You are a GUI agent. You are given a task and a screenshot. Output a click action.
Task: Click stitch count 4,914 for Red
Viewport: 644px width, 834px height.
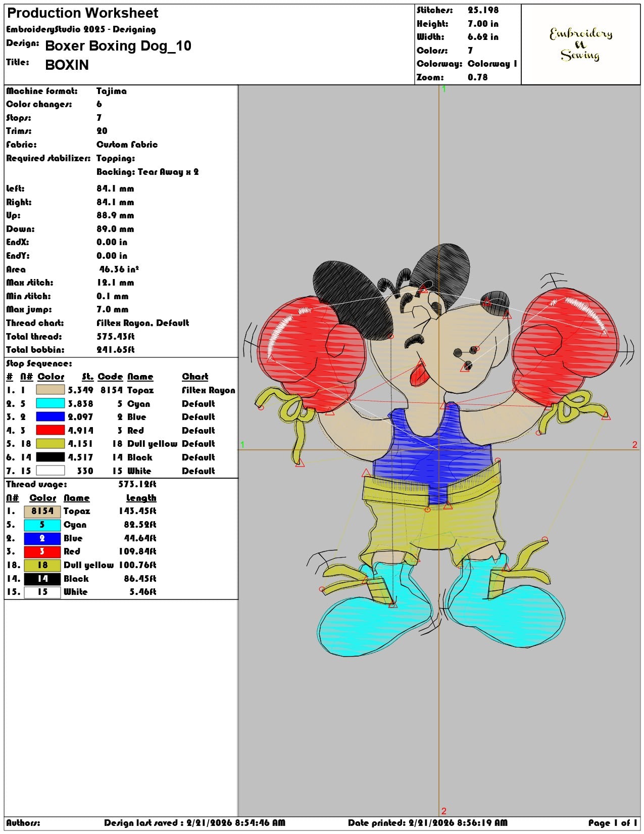tap(80, 431)
